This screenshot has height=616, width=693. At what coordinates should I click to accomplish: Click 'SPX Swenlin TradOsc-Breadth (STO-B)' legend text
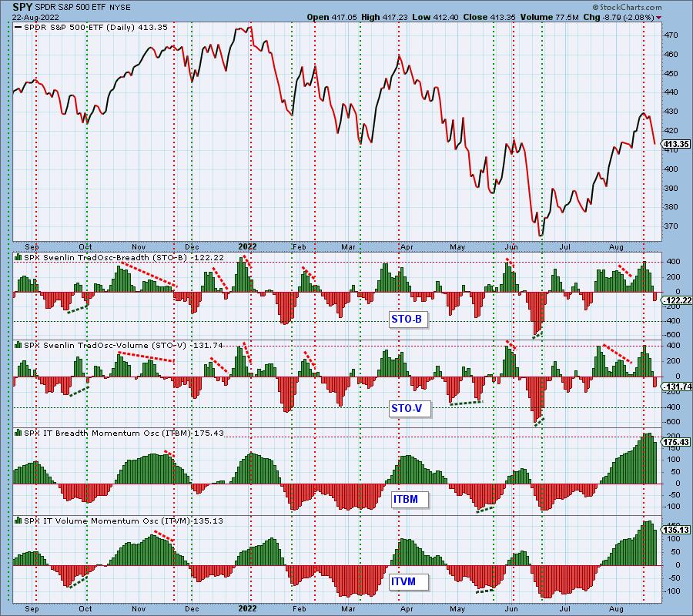[x=106, y=258]
